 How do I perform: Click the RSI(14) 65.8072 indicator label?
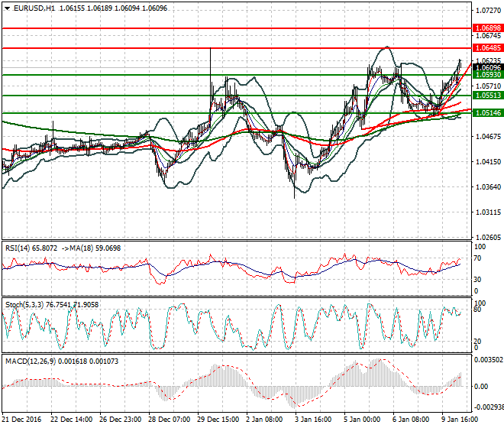pos(31,248)
